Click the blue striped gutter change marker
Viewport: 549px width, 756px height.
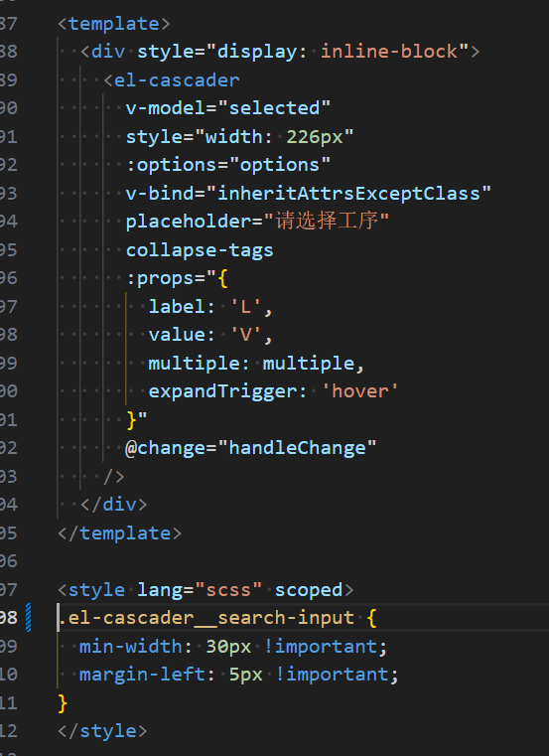(x=29, y=618)
